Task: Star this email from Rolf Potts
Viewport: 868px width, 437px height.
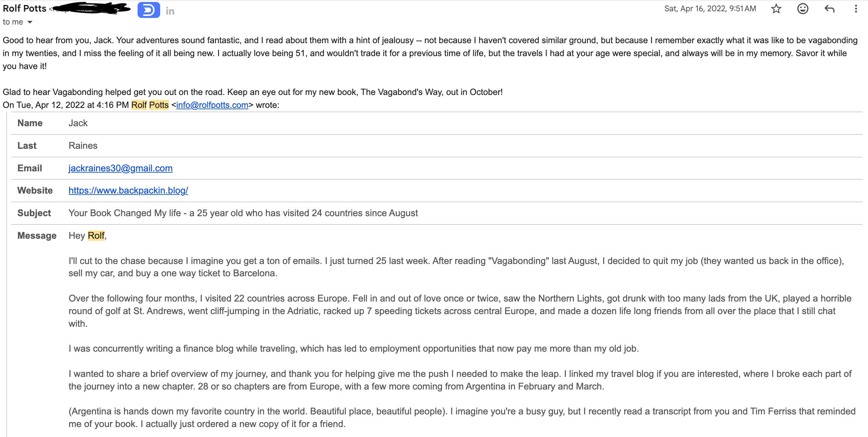Action: [776, 9]
